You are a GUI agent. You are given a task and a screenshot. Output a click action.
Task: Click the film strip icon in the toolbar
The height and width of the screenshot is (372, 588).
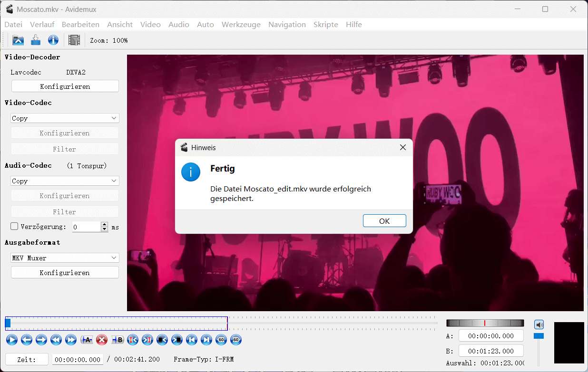coord(74,40)
